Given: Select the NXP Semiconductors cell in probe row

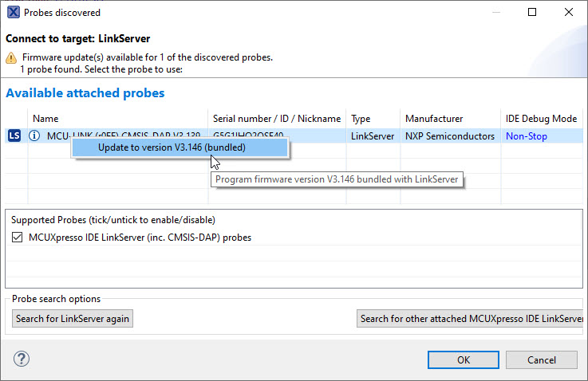Looking at the screenshot, I should pyautogui.click(x=449, y=136).
